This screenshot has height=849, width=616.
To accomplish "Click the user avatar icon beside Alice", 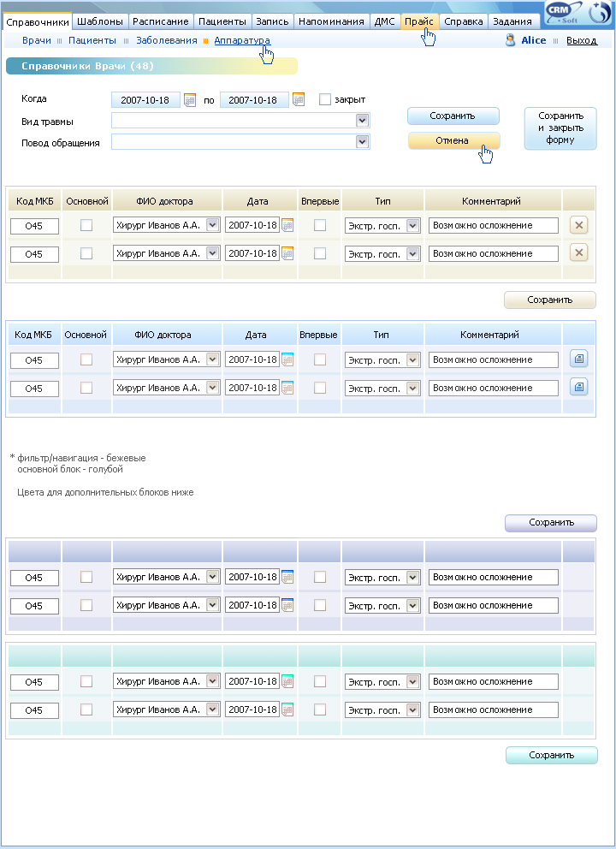I will point(510,40).
